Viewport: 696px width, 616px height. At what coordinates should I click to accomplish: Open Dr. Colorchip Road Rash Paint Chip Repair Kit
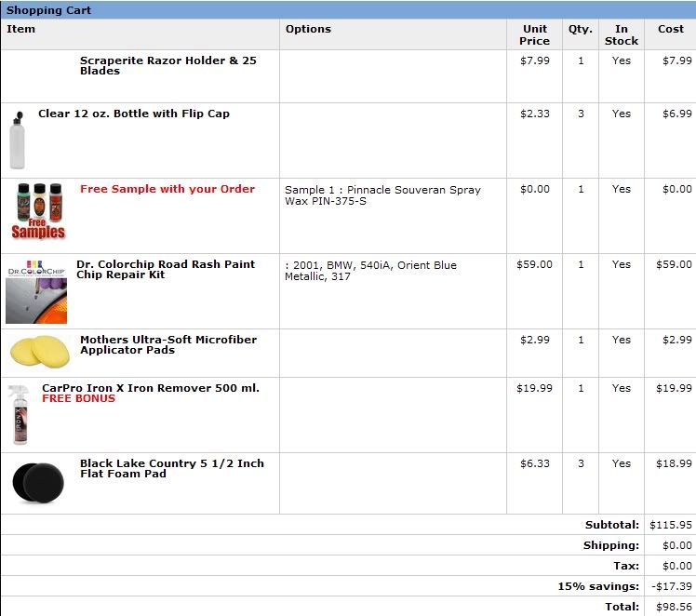166,270
